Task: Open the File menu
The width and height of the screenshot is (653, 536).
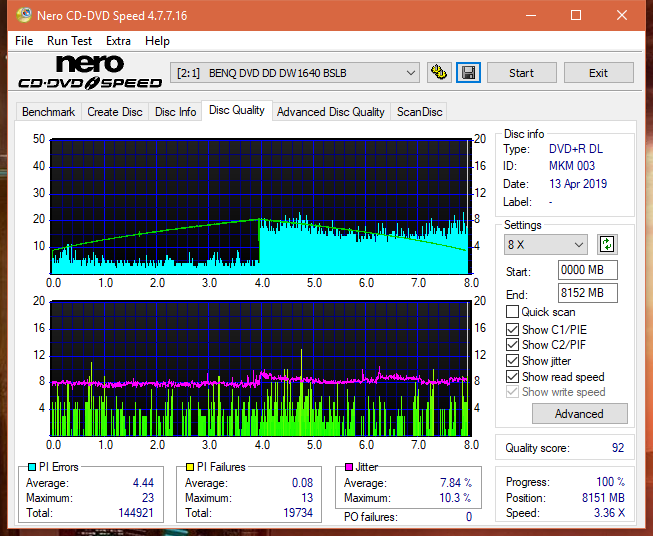Action: [x=24, y=41]
